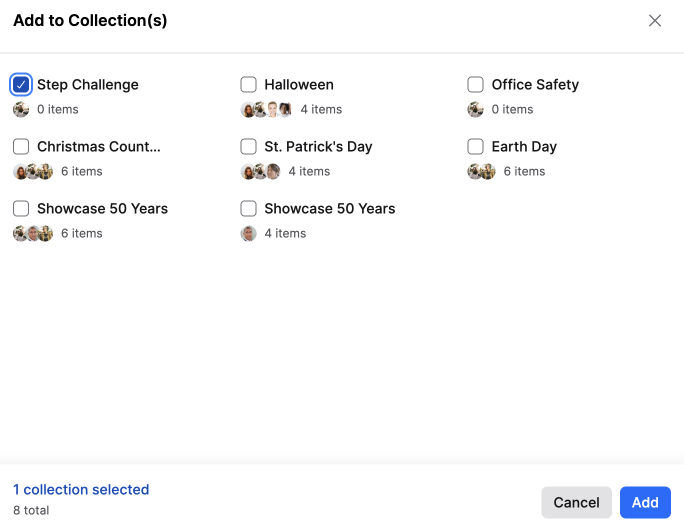Select the Office Safety checkbox
The height and width of the screenshot is (530, 684).
tap(475, 85)
